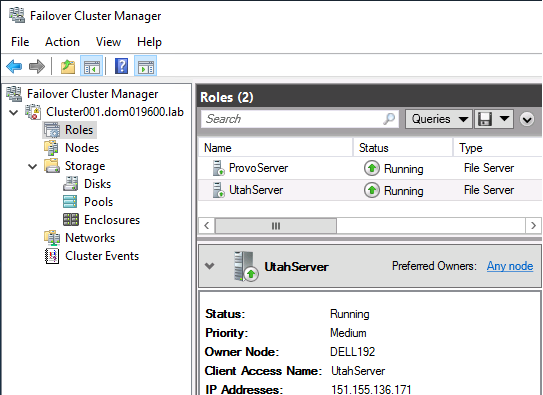Collapse the Cluster001.dom019600.lab tree node
The height and width of the screenshot is (395, 543).
click(14, 112)
